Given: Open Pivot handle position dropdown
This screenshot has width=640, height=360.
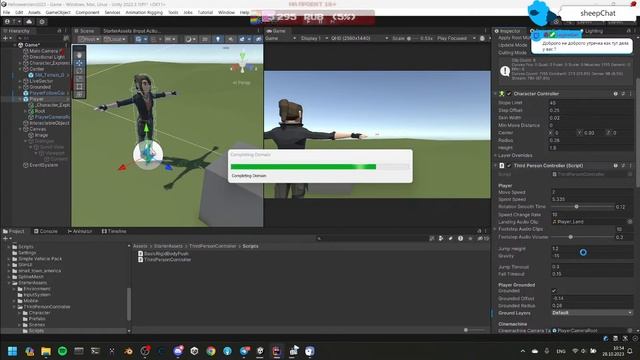Looking at the screenshot, I should click(x=89, y=39).
